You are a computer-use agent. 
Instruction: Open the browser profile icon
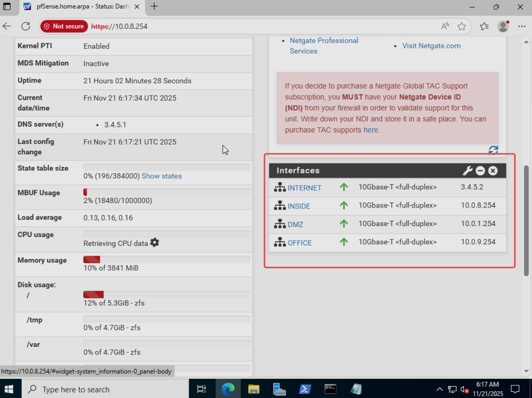(x=503, y=26)
